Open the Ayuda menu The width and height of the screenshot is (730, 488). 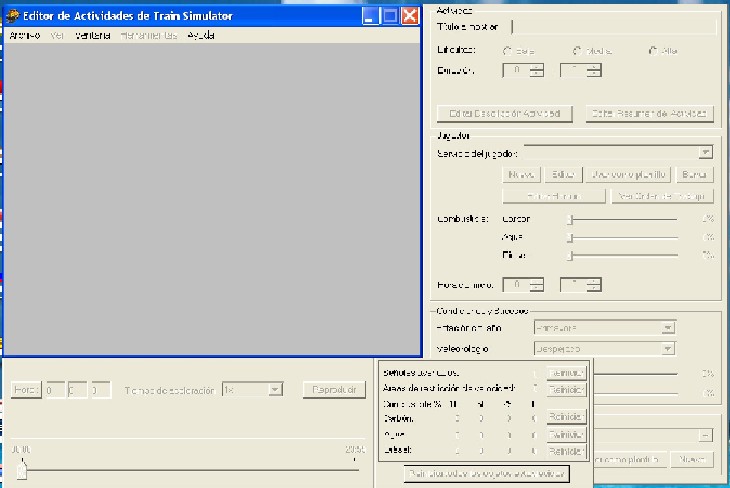click(x=201, y=36)
